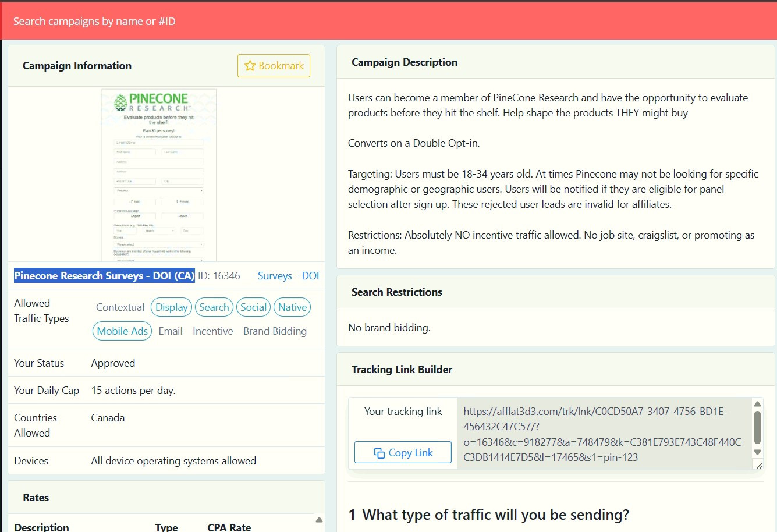This screenshot has height=532, width=777.
Task: Focus the Search campaigns by name field
Action: tap(388, 22)
